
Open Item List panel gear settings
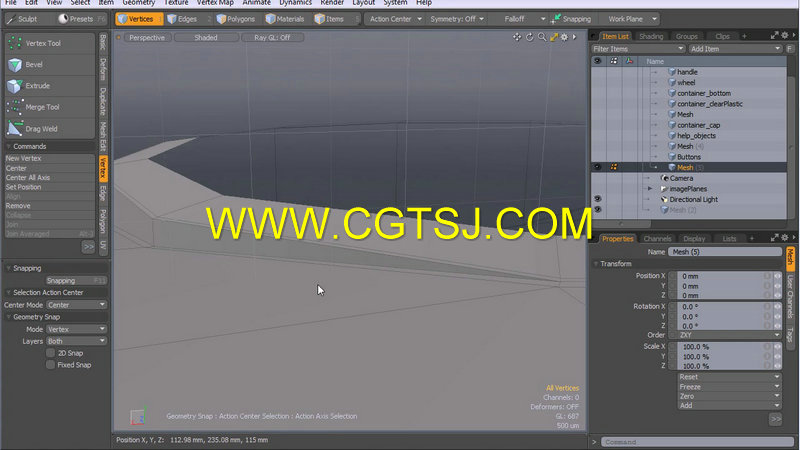tap(785, 35)
